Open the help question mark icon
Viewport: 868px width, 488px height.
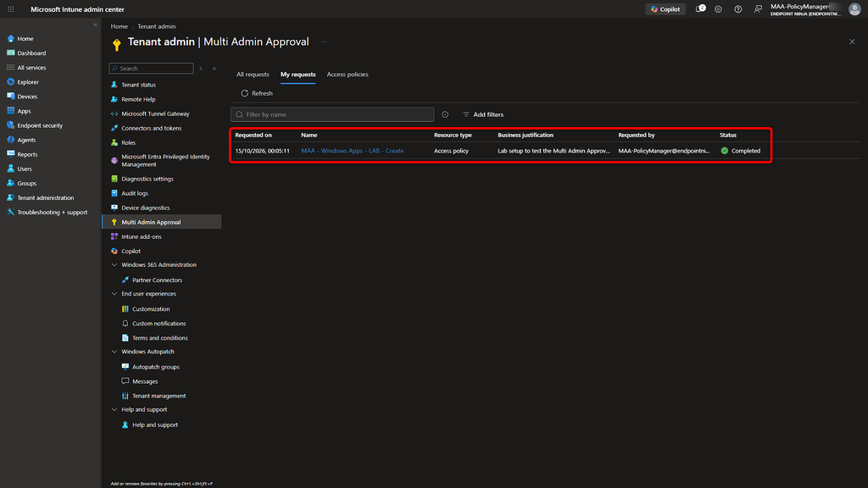pos(738,9)
